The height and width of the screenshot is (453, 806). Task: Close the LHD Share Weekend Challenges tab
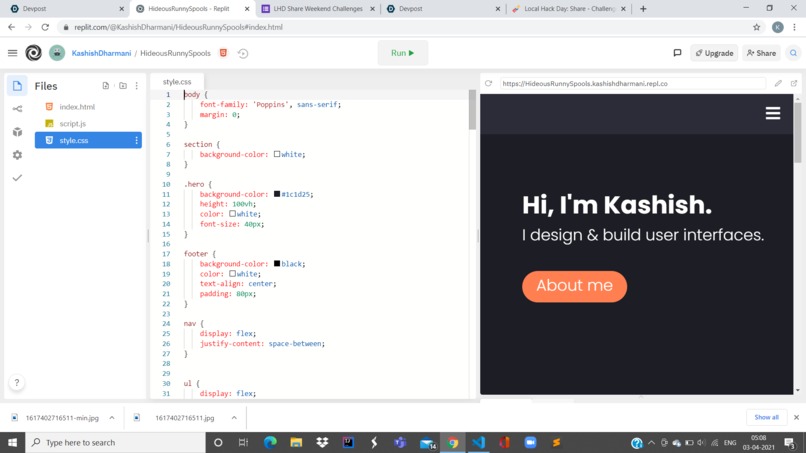[x=372, y=9]
